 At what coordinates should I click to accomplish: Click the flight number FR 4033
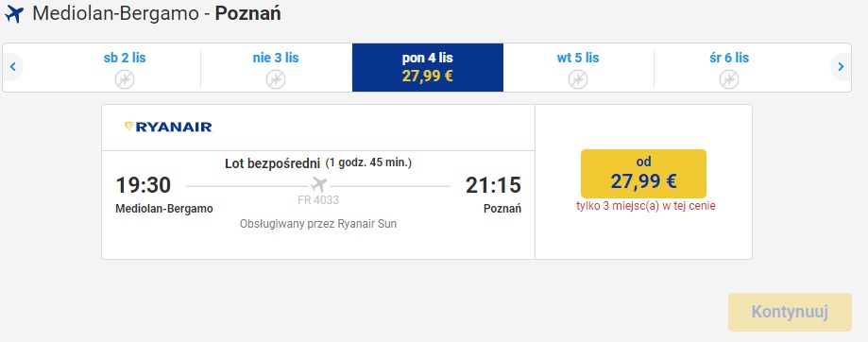coord(318,200)
